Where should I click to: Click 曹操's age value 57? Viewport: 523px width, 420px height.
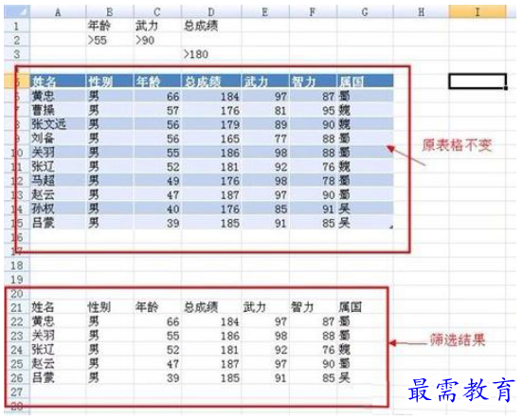(x=157, y=110)
